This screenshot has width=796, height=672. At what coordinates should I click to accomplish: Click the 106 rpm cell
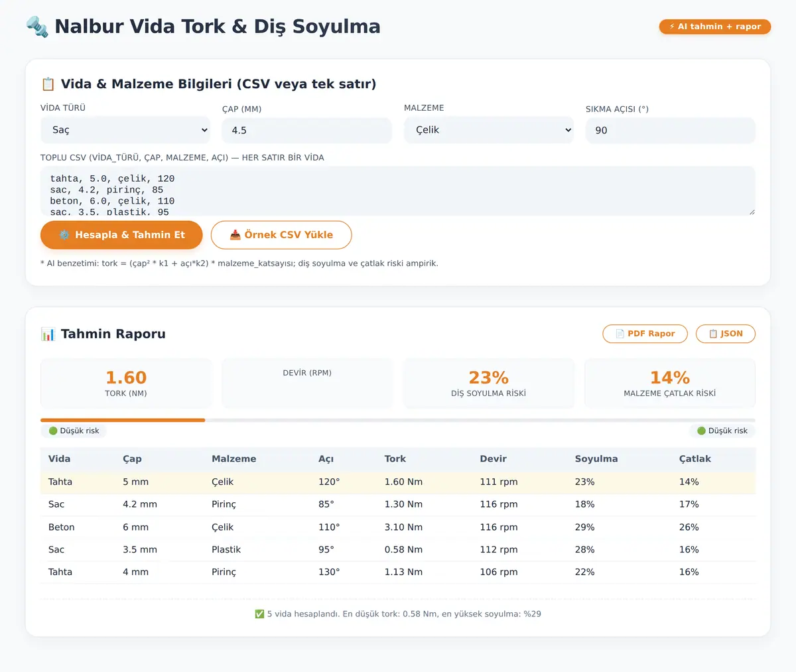pyautogui.click(x=499, y=572)
